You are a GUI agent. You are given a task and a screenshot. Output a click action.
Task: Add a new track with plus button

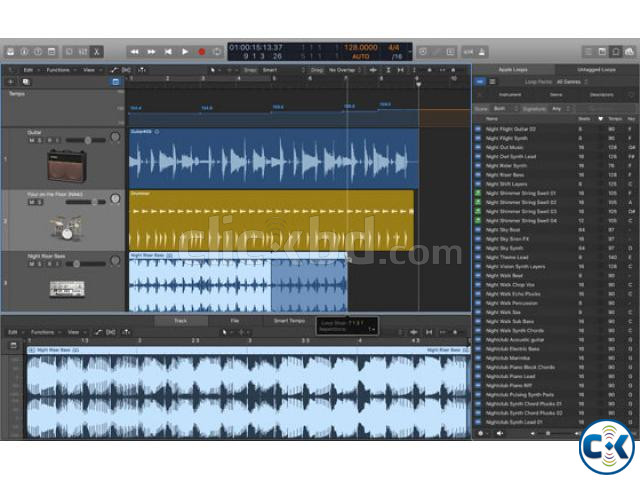(x=11, y=82)
